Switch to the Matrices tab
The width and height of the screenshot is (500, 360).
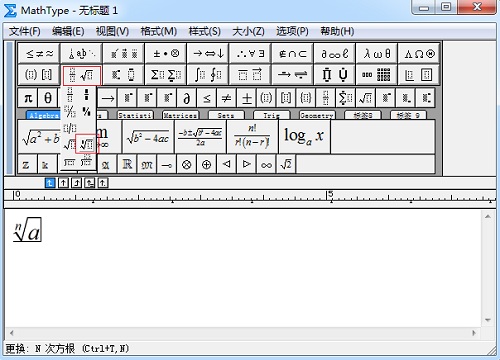pos(180,115)
